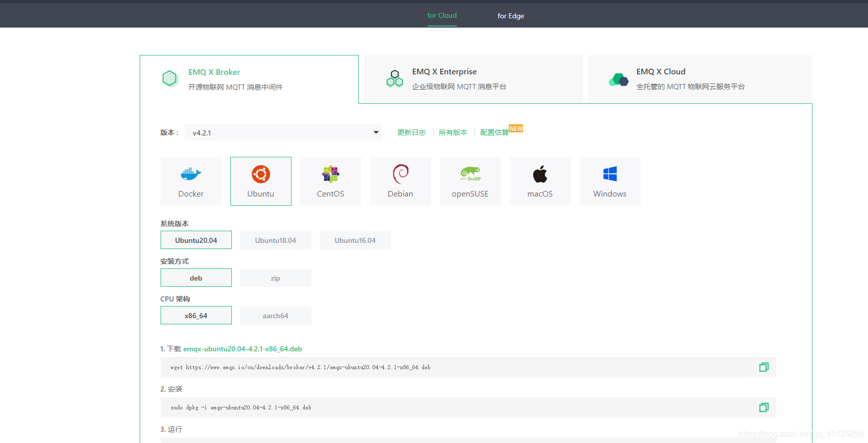The image size is (868, 443).
Task: Click the 2. 安装 step heading
Action: [171, 389]
